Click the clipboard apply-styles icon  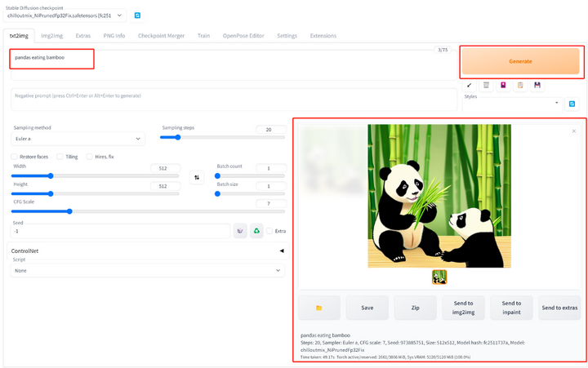520,86
